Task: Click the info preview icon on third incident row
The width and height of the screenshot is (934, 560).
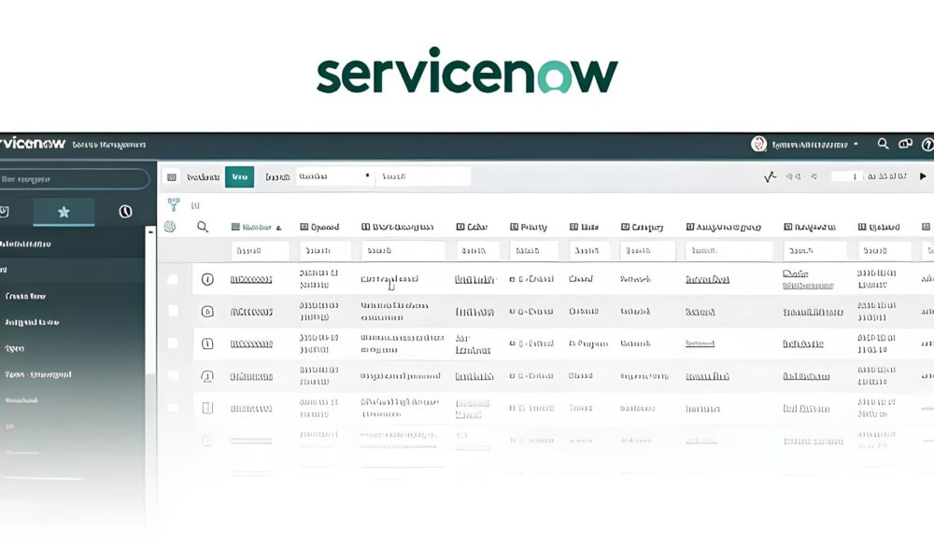Action: point(207,343)
